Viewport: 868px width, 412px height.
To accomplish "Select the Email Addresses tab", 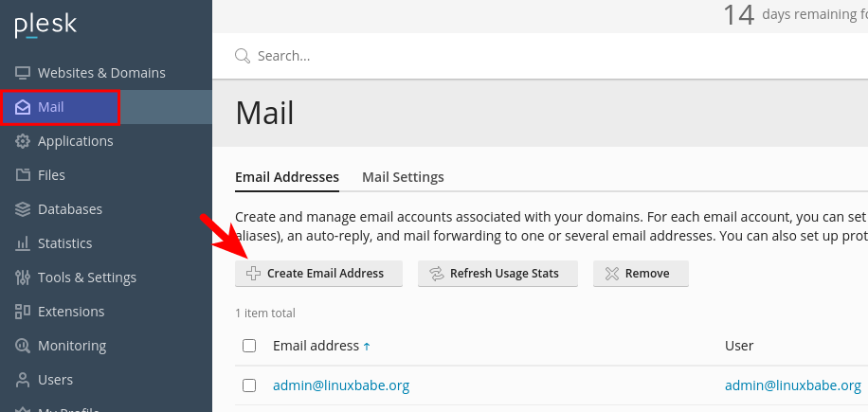I will pos(286,177).
